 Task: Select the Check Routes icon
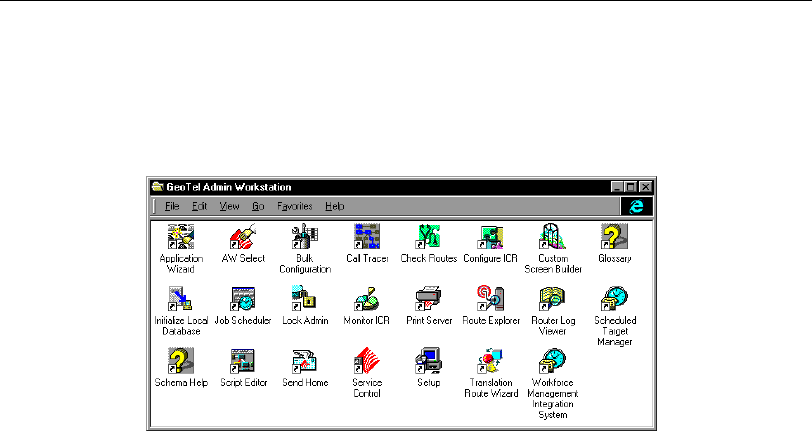(x=429, y=237)
